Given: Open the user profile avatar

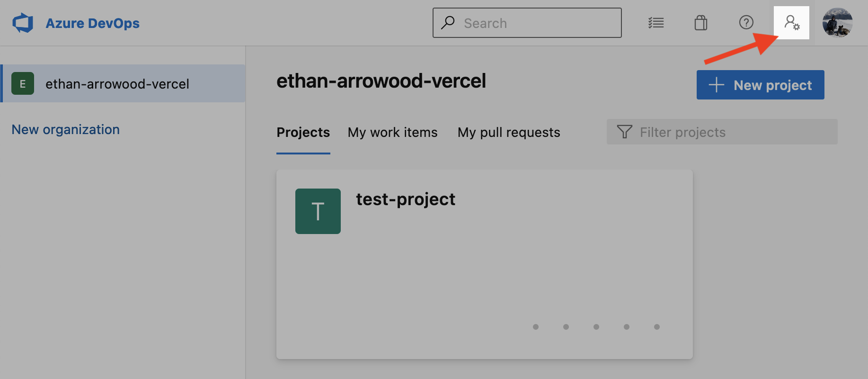Looking at the screenshot, I should pos(837,22).
